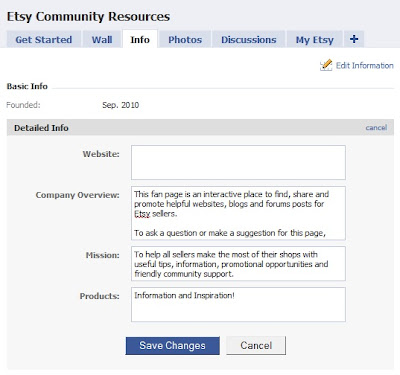Click the cancel link in Detailed Info header

coord(376,128)
